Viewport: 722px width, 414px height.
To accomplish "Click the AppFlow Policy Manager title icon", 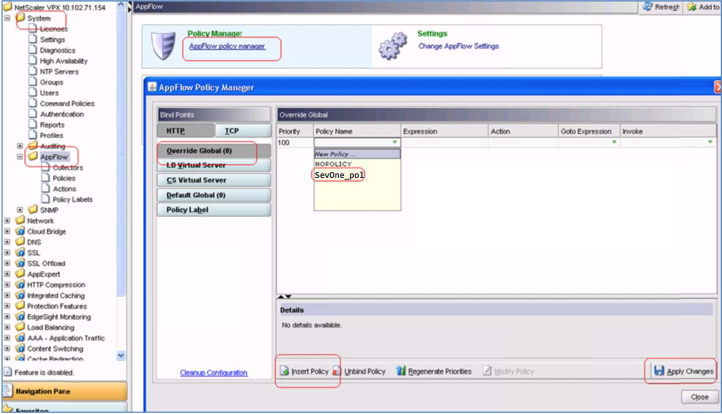I will coord(152,87).
